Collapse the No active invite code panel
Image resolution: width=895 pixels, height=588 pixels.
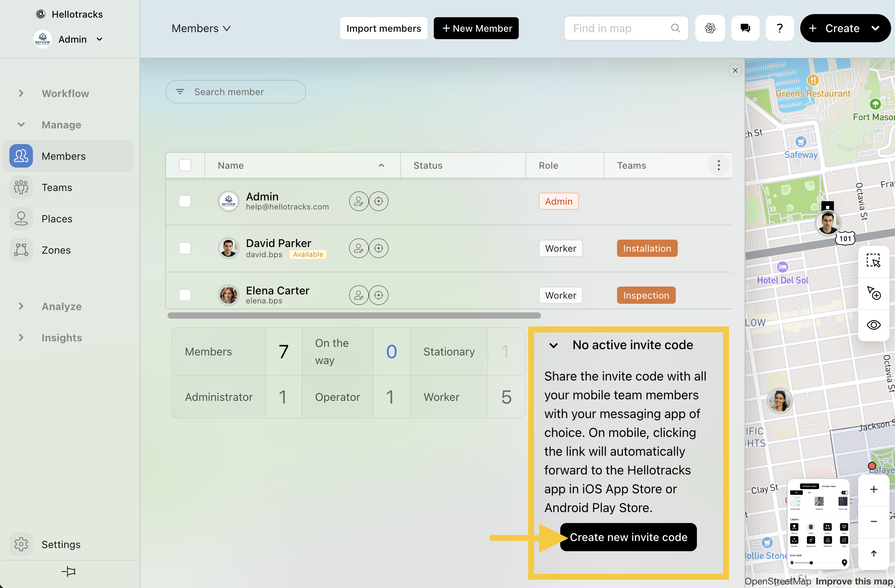coord(554,345)
